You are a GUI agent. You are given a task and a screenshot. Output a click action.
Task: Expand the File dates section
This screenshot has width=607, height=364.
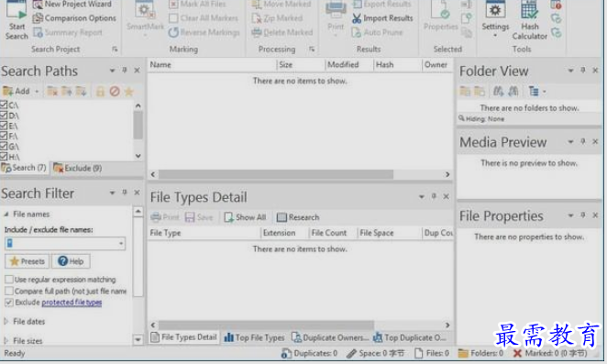(6, 322)
